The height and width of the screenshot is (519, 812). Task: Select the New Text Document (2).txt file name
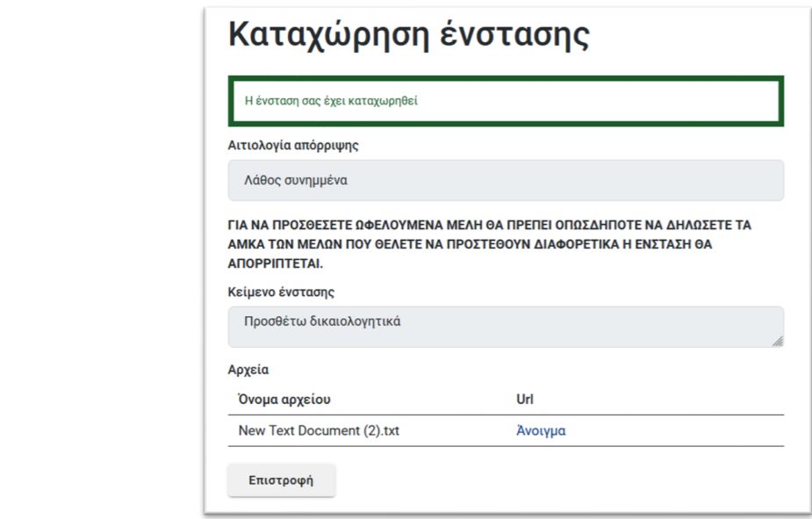coord(319,430)
